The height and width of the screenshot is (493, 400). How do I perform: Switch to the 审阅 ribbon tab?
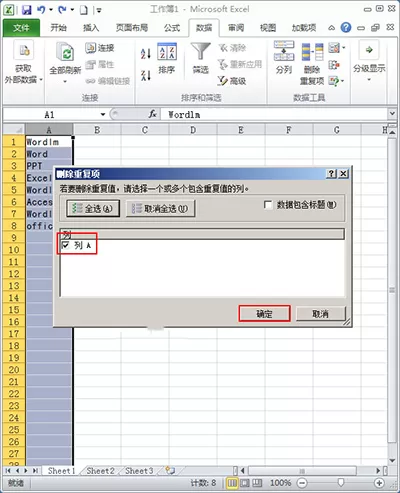(236, 28)
